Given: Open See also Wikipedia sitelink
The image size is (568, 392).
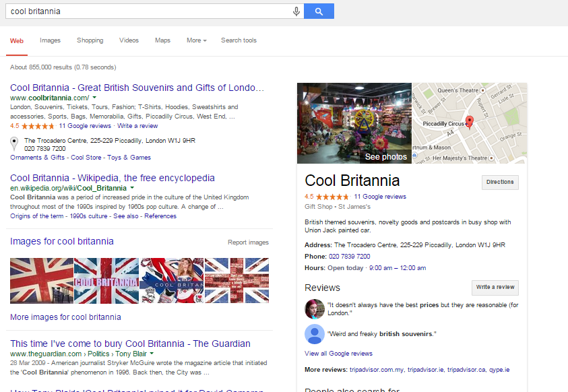Looking at the screenshot, I should [126, 216].
